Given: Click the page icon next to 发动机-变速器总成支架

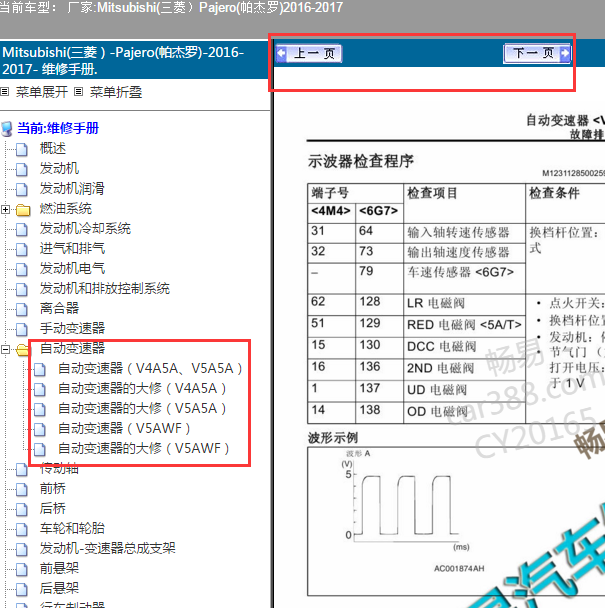Looking at the screenshot, I should (22, 549).
